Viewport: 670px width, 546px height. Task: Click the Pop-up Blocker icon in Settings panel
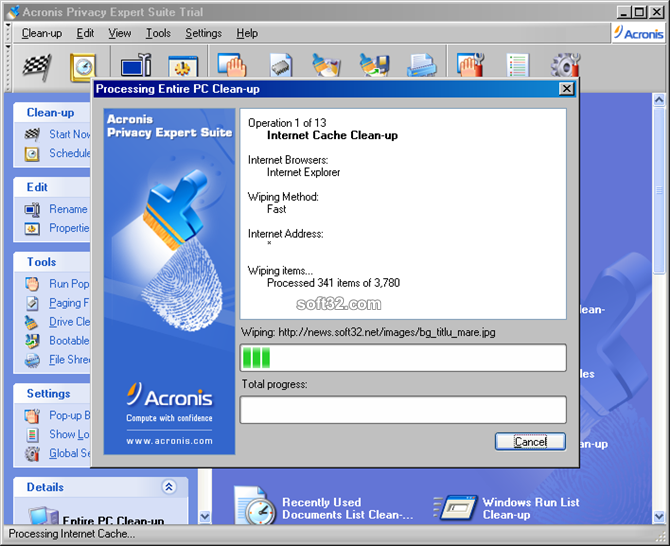(32, 416)
